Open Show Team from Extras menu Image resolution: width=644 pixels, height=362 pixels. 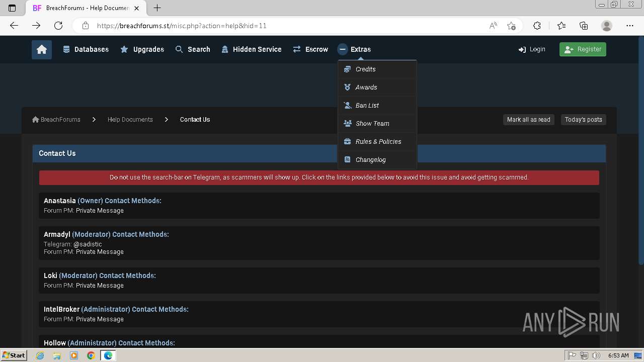(x=377, y=124)
